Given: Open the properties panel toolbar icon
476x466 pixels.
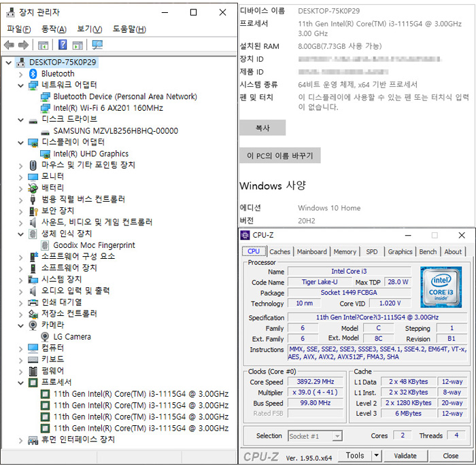Looking at the screenshot, I should coord(43,46).
